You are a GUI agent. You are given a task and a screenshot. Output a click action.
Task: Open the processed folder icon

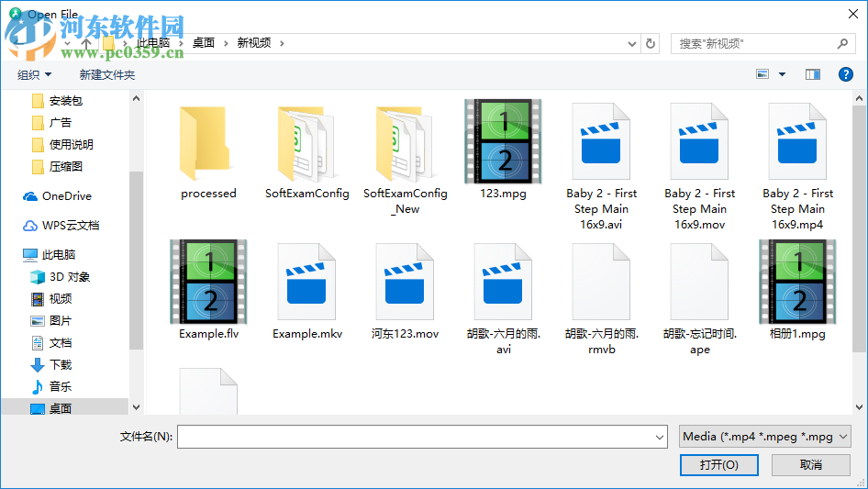click(206, 143)
